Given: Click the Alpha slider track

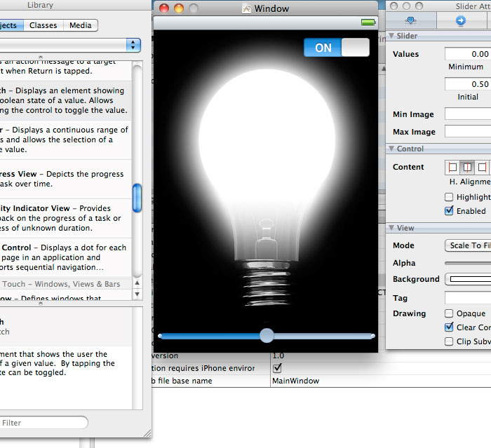Looking at the screenshot, I should (x=468, y=264).
